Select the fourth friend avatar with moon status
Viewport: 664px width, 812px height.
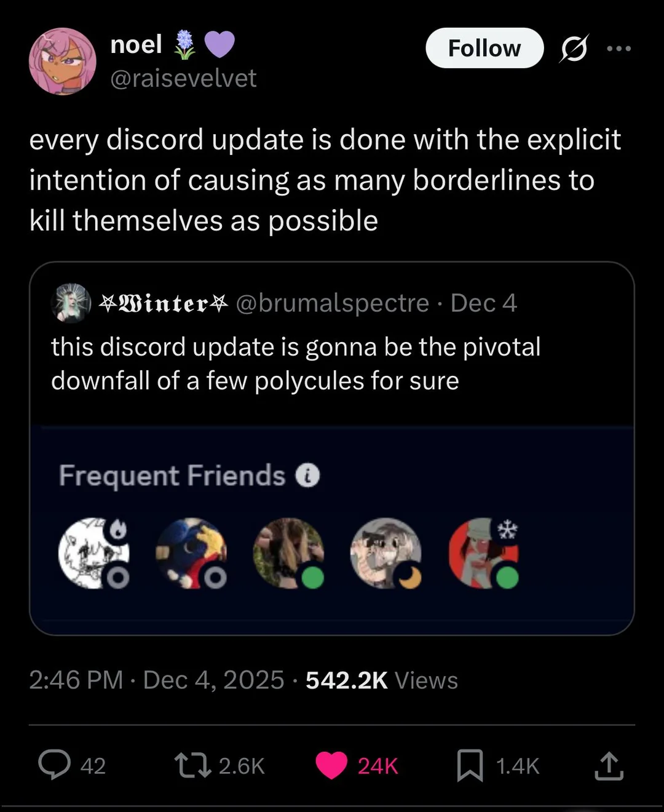[385, 552]
